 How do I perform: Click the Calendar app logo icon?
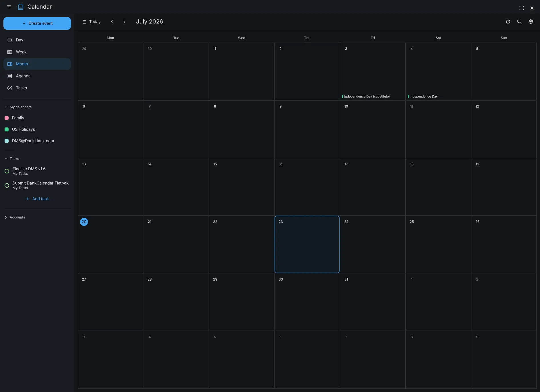point(21,7)
